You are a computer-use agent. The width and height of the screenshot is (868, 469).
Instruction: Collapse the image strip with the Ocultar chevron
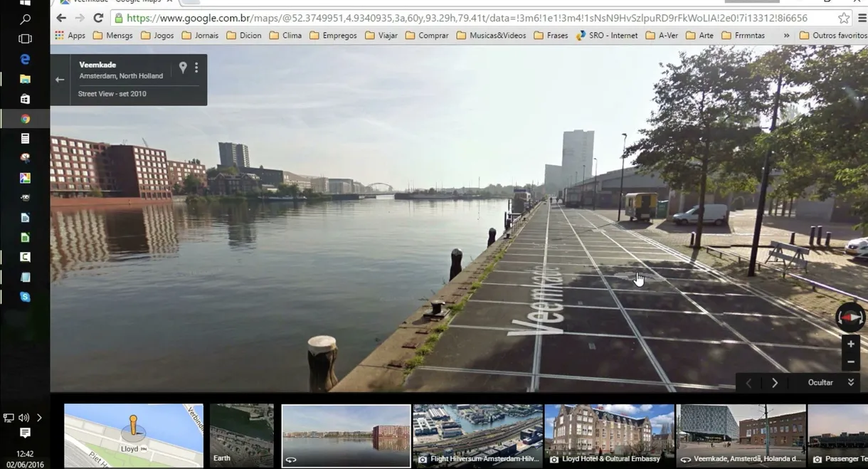coord(851,383)
